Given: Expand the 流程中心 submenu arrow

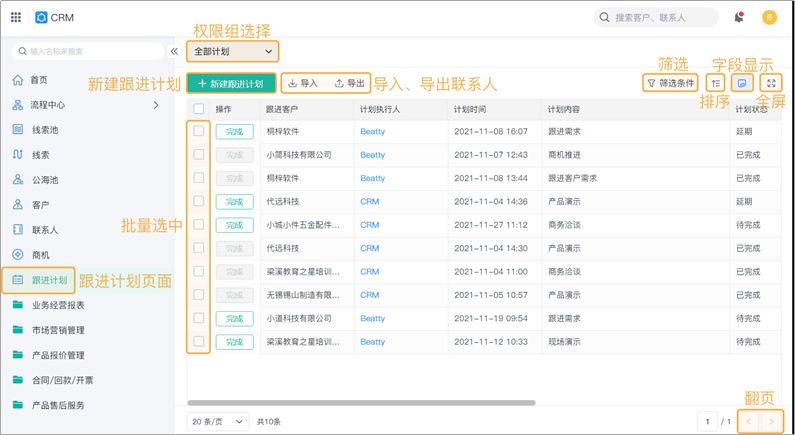Looking at the screenshot, I should tap(156, 105).
